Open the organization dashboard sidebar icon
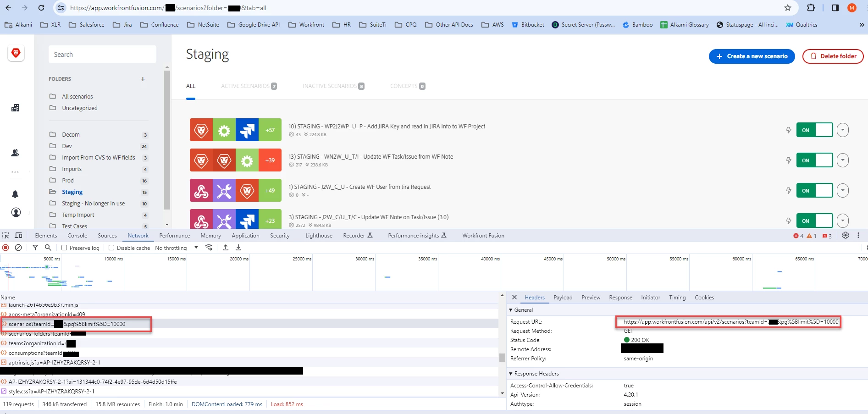The width and height of the screenshot is (868, 414). (x=15, y=108)
